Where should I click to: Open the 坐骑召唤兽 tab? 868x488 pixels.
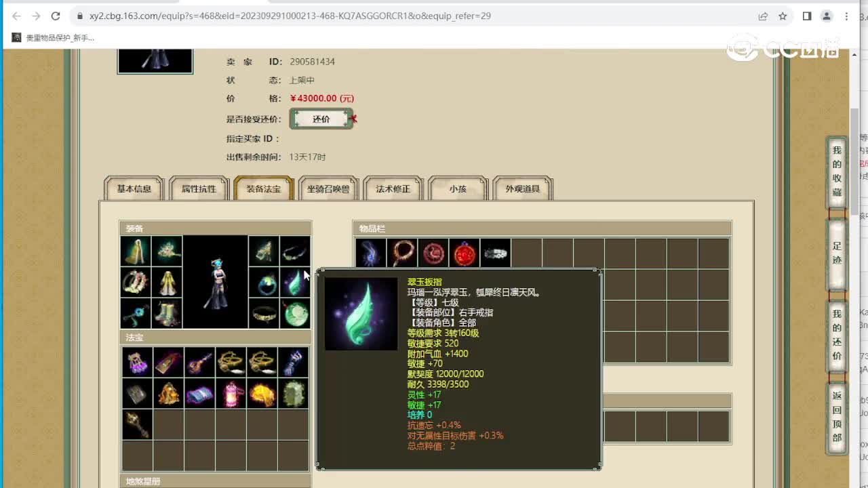(328, 189)
